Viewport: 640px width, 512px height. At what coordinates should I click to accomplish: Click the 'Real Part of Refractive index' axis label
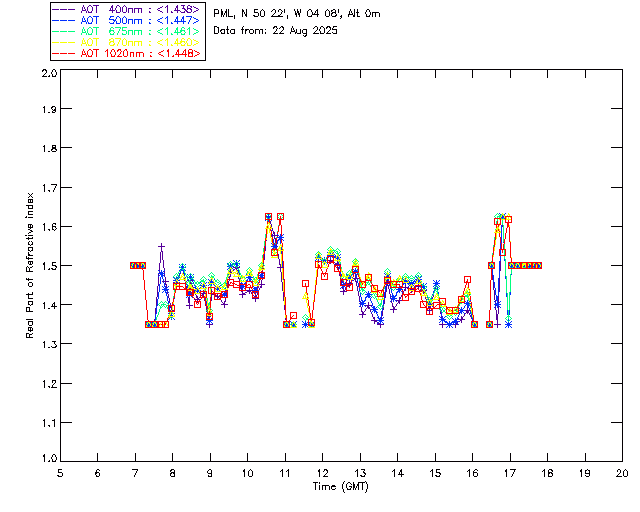[29, 265]
